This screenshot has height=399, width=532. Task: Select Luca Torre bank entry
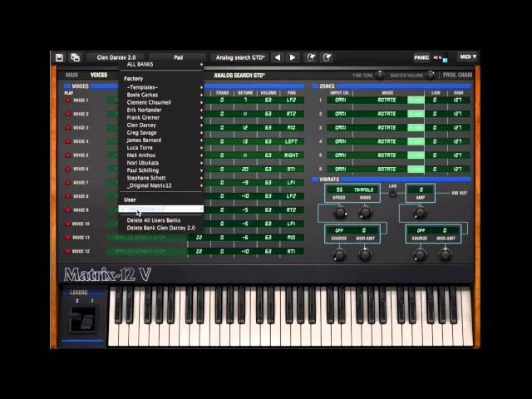coord(161,148)
